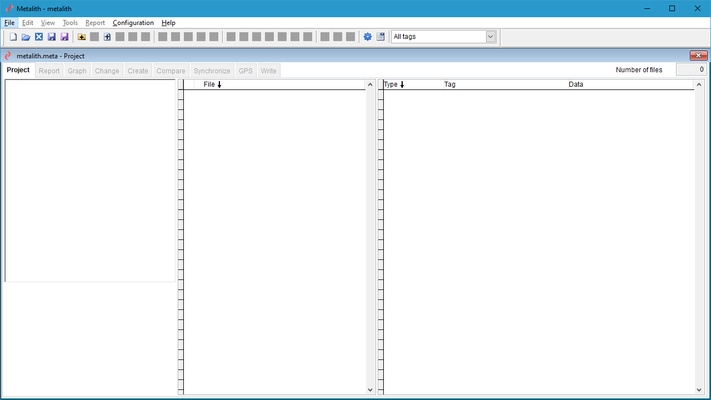Switch to the Change tab
Viewport: 711px width, 400px height.
[107, 71]
